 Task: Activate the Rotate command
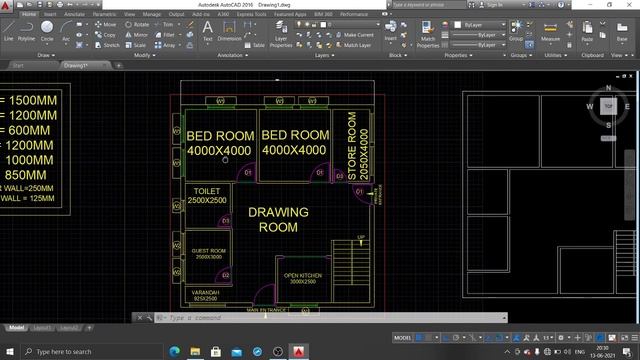coord(137,24)
